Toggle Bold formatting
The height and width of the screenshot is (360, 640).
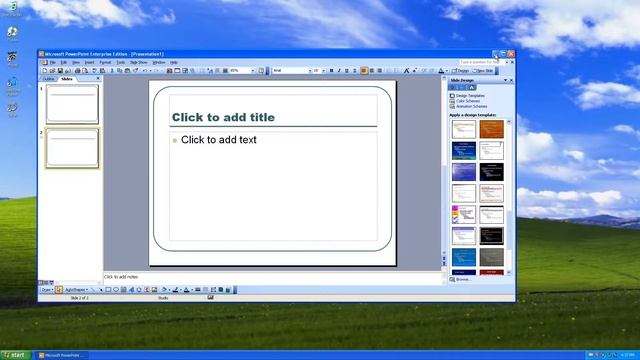coord(331,71)
